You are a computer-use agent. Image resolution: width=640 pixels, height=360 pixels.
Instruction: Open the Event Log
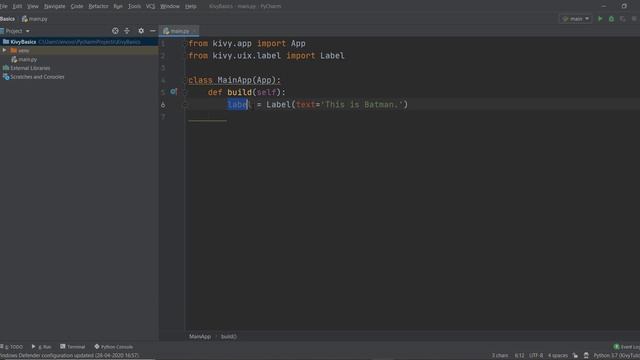(627, 347)
